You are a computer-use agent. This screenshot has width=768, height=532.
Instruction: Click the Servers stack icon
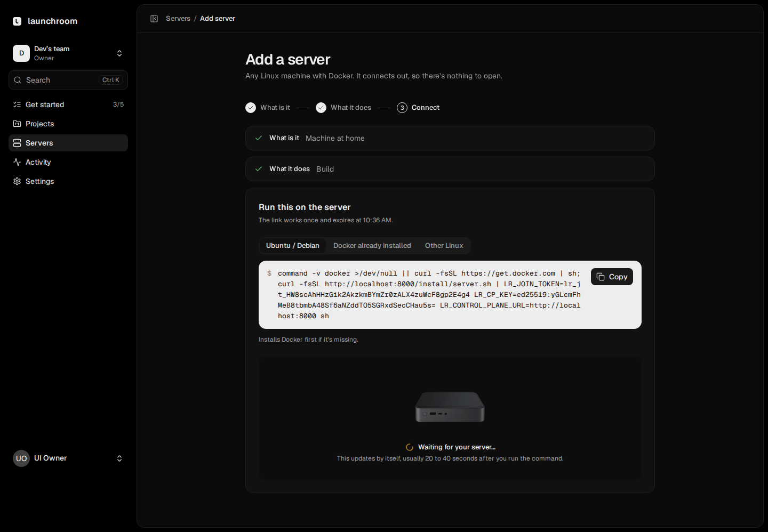pyautogui.click(x=17, y=143)
